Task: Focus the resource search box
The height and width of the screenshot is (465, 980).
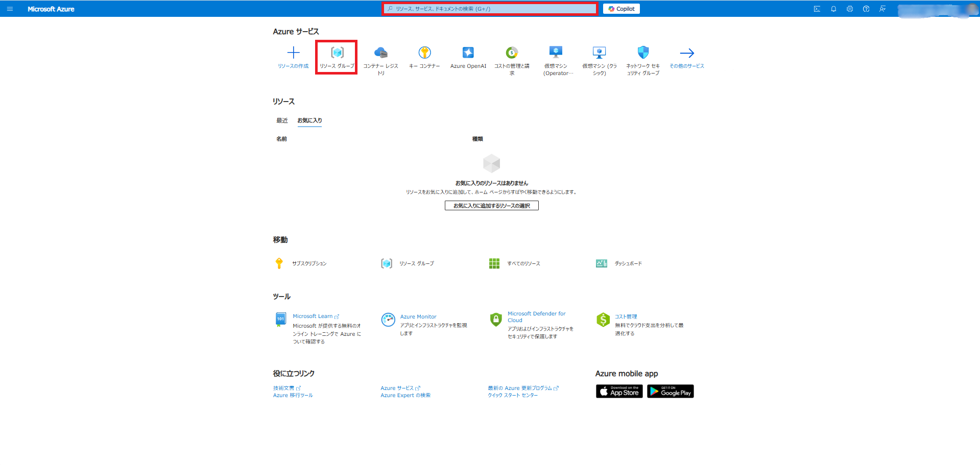Action: [490, 9]
